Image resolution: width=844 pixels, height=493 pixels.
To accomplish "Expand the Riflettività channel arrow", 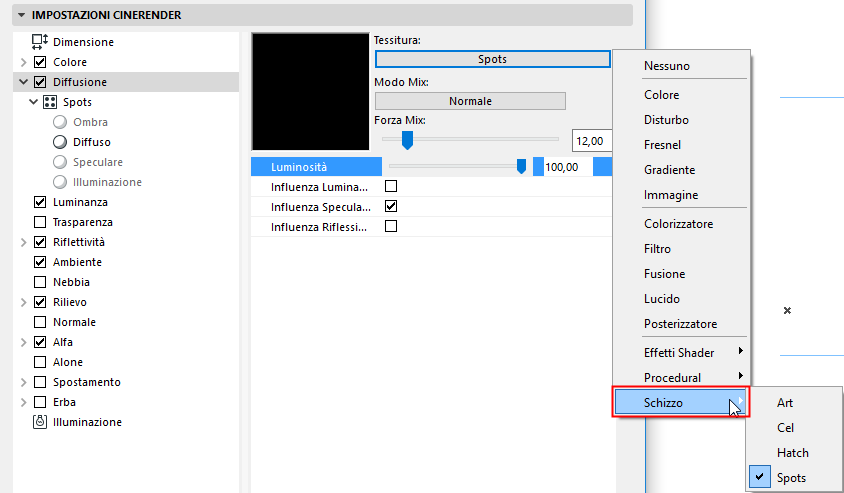I will point(23,242).
